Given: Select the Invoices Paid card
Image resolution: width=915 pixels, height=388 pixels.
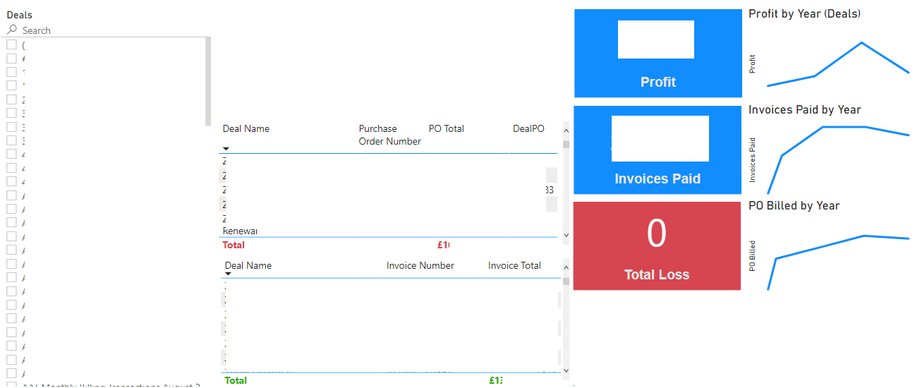Looking at the screenshot, I should tap(658, 150).
